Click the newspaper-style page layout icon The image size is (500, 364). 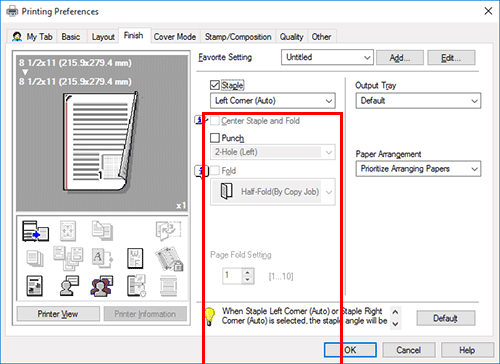click(34, 286)
